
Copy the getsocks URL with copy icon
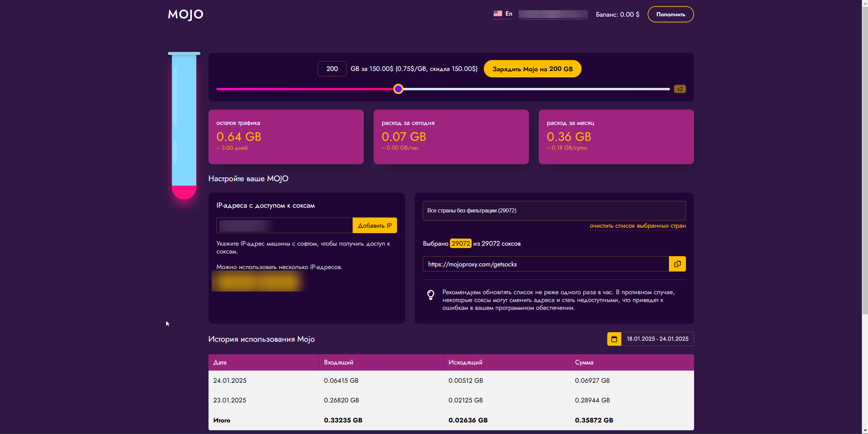[677, 264]
